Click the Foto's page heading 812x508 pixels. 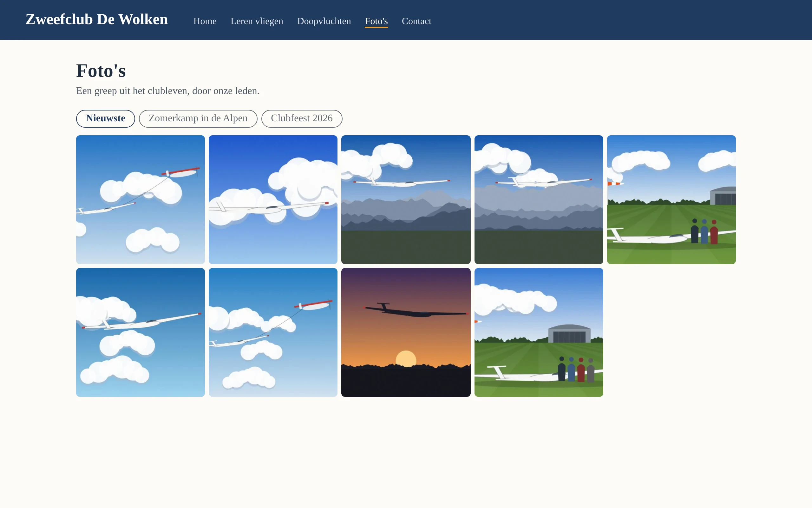click(x=101, y=71)
